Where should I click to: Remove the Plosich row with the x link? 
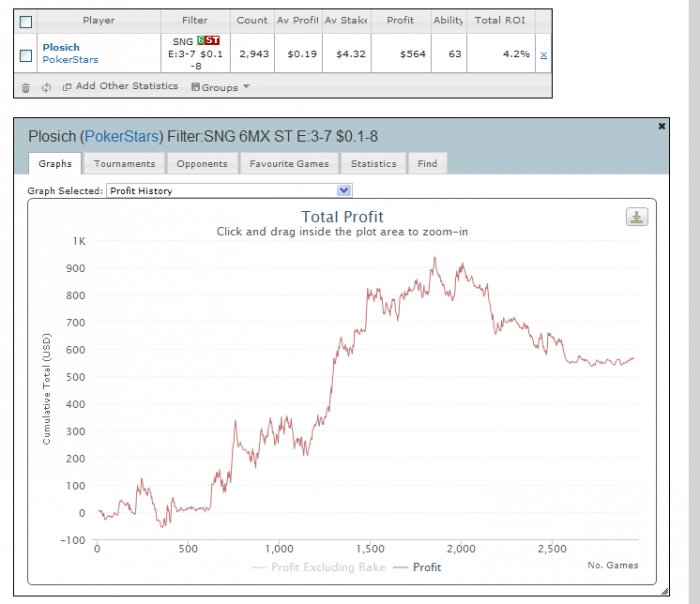[x=543, y=55]
